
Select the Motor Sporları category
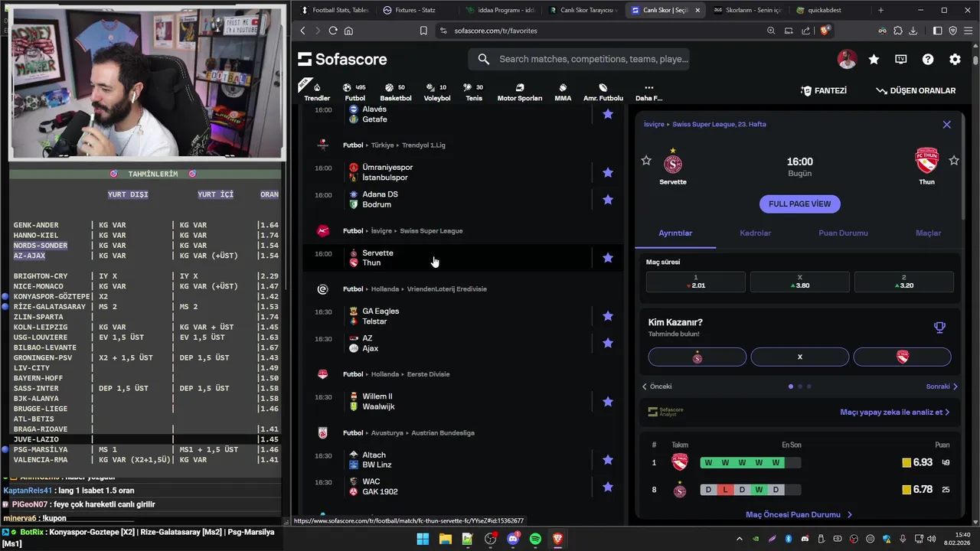coord(520,92)
